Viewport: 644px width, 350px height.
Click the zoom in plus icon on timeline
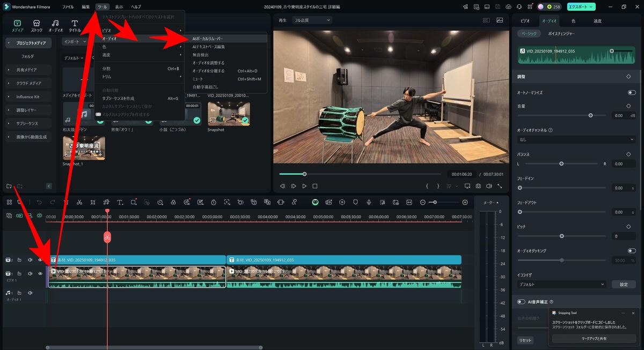click(465, 202)
